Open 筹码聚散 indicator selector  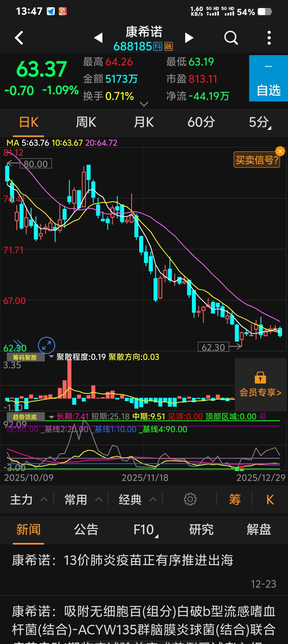25,357
